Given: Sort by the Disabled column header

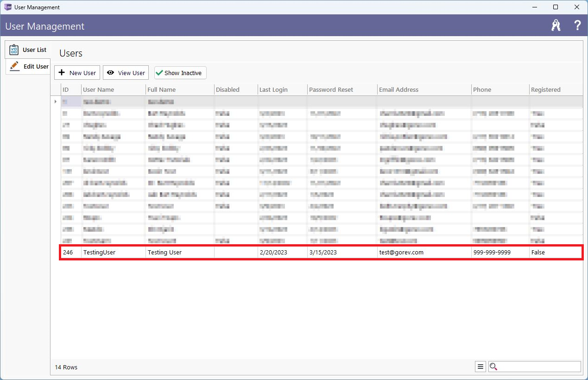Looking at the screenshot, I should click(x=236, y=89).
